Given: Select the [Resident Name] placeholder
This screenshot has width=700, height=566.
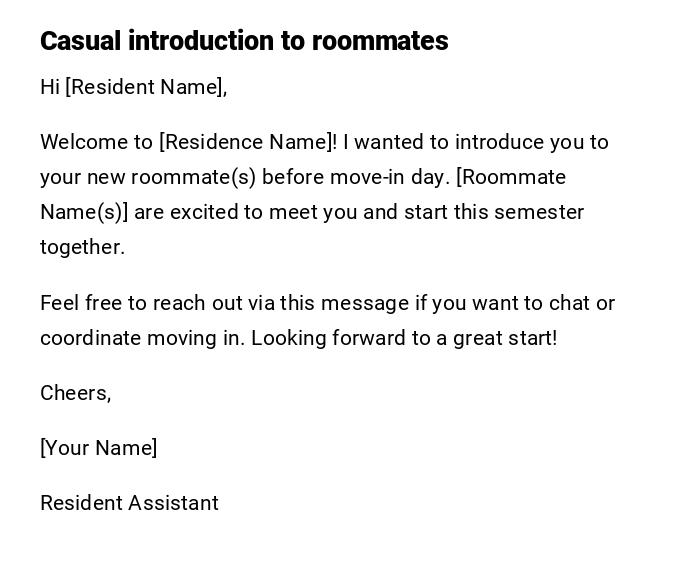Looking at the screenshot, I should tap(143, 87).
